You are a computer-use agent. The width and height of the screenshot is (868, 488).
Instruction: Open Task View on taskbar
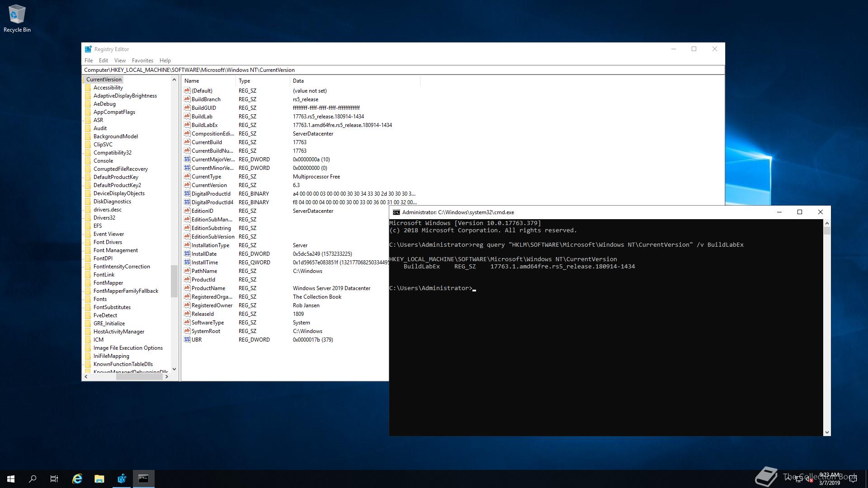coord(54,479)
